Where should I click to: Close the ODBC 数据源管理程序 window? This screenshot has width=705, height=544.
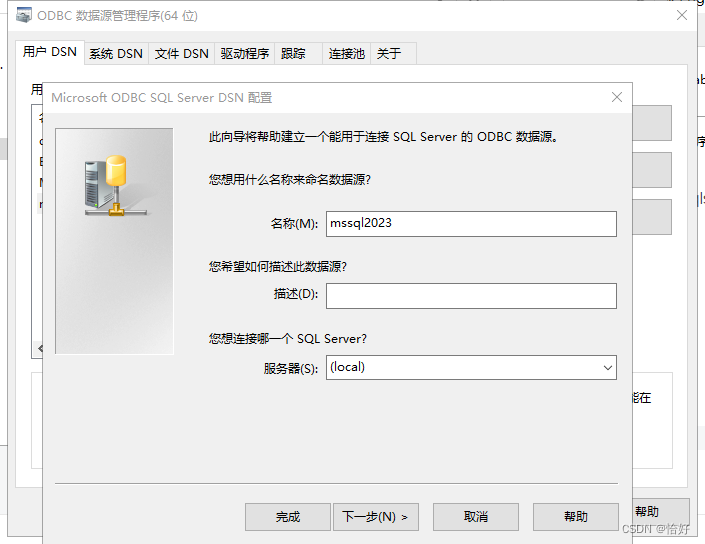tap(682, 15)
